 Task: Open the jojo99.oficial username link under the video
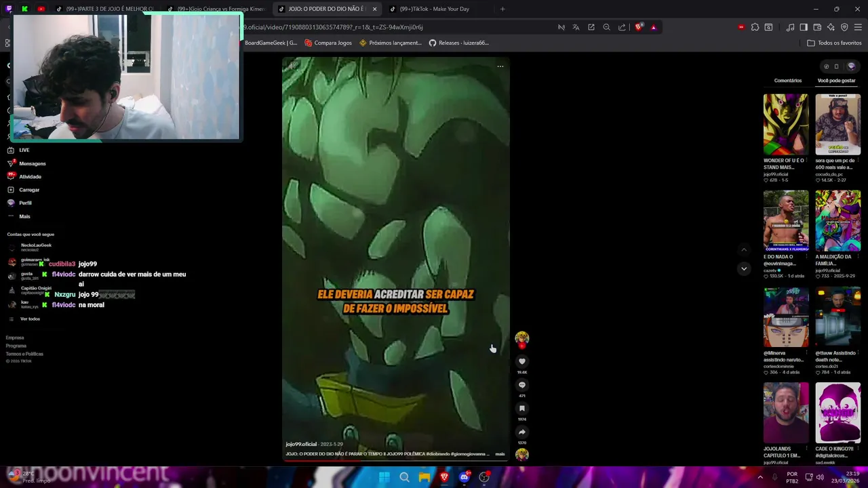pos(301,444)
